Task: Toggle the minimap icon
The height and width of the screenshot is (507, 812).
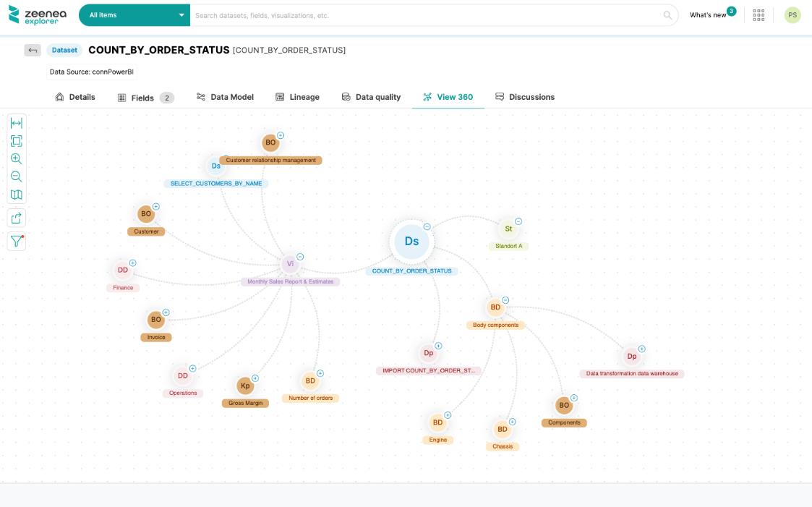Action: [16, 195]
